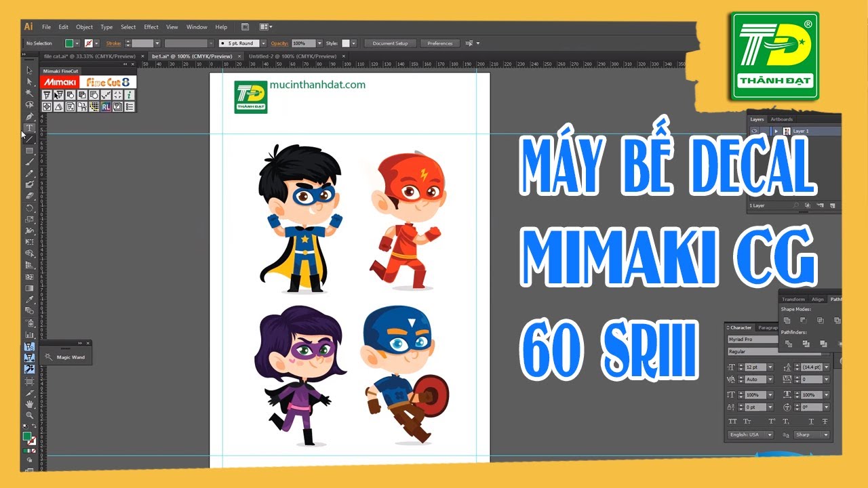Switch to the Untitled-2 document tab

point(292,56)
